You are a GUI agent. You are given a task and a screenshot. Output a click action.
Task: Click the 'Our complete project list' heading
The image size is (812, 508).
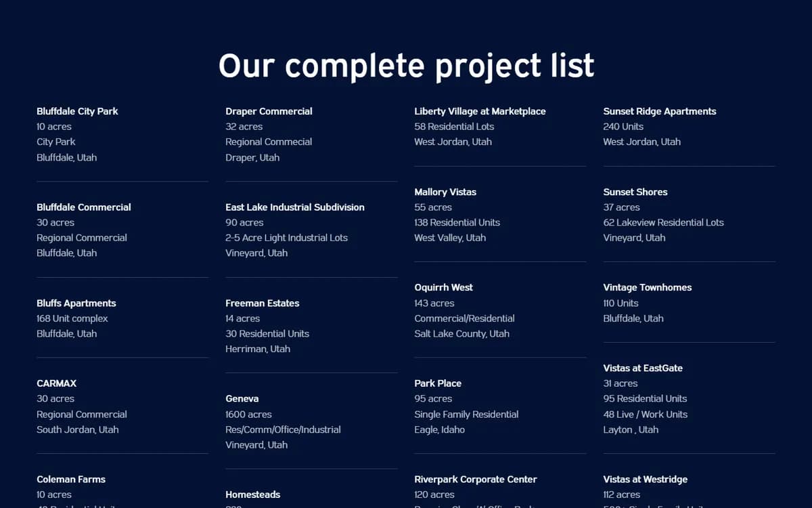tap(406, 66)
